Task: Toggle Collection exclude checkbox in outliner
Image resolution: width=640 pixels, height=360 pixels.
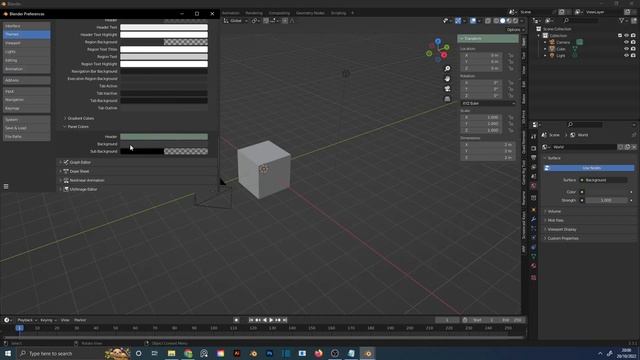Action: [620, 36]
